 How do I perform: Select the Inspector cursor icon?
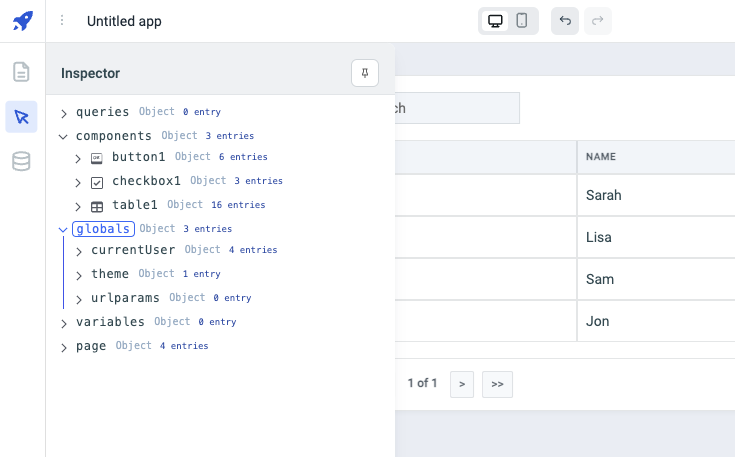pyautogui.click(x=21, y=117)
